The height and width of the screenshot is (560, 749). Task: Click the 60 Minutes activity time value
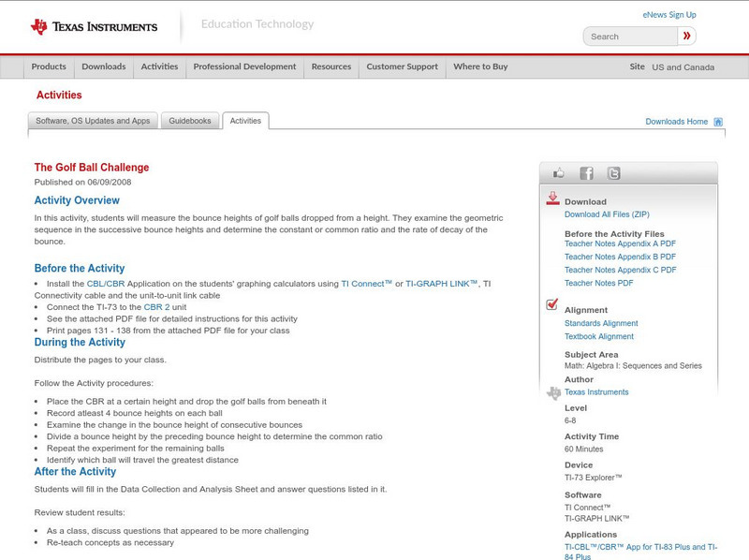(x=583, y=449)
